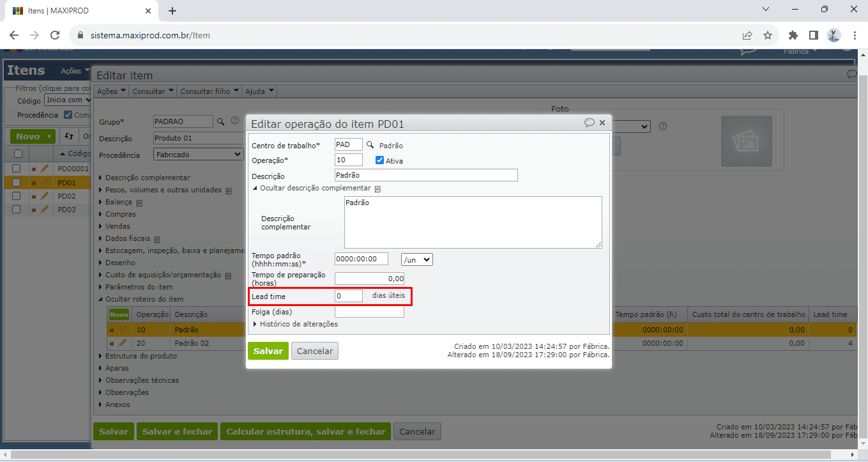Click the pencil edit icon for operation 20
Viewport: 868px width, 462px height.
[123, 343]
